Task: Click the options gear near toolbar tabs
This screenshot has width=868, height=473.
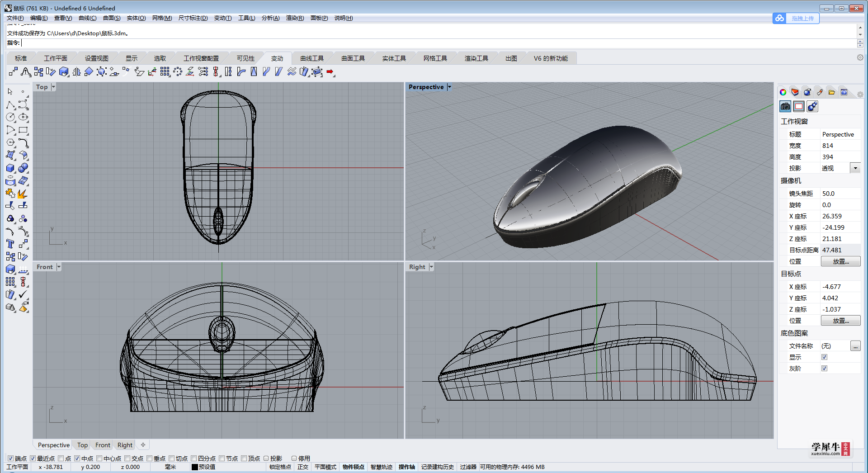Action: (860, 57)
